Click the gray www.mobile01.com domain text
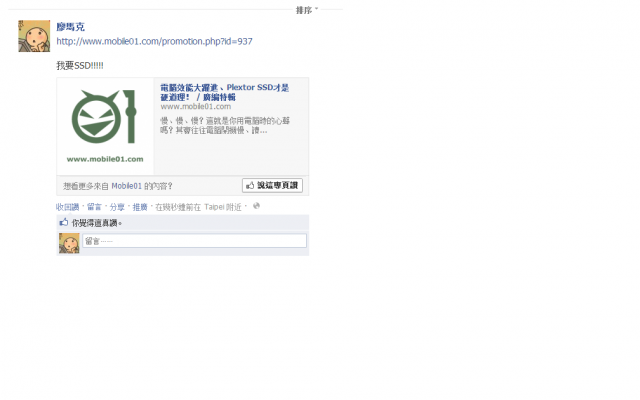Image resolution: width=640 pixels, height=400 pixels. click(196, 107)
